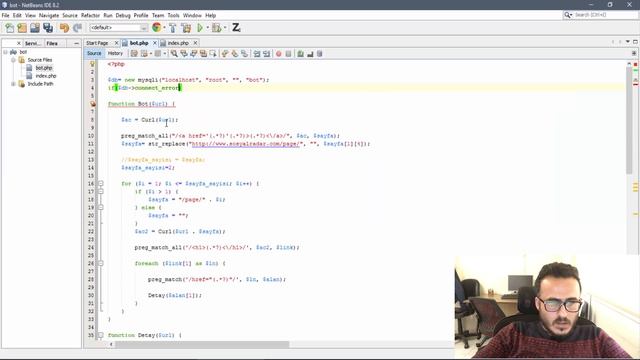
Task: Open the Files panel tab
Action: coord(52,43)
